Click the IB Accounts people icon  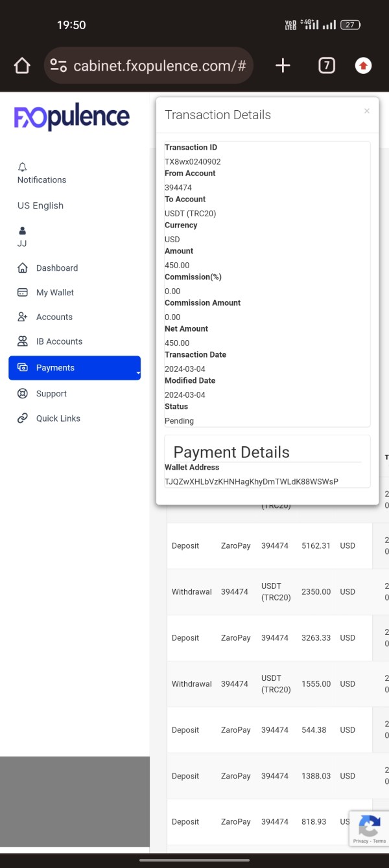point(23,341)
